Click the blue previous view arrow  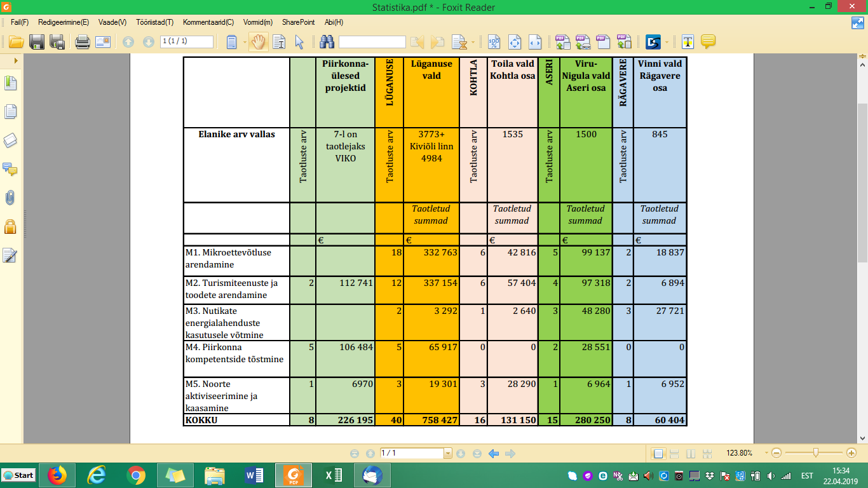[494, 454]
